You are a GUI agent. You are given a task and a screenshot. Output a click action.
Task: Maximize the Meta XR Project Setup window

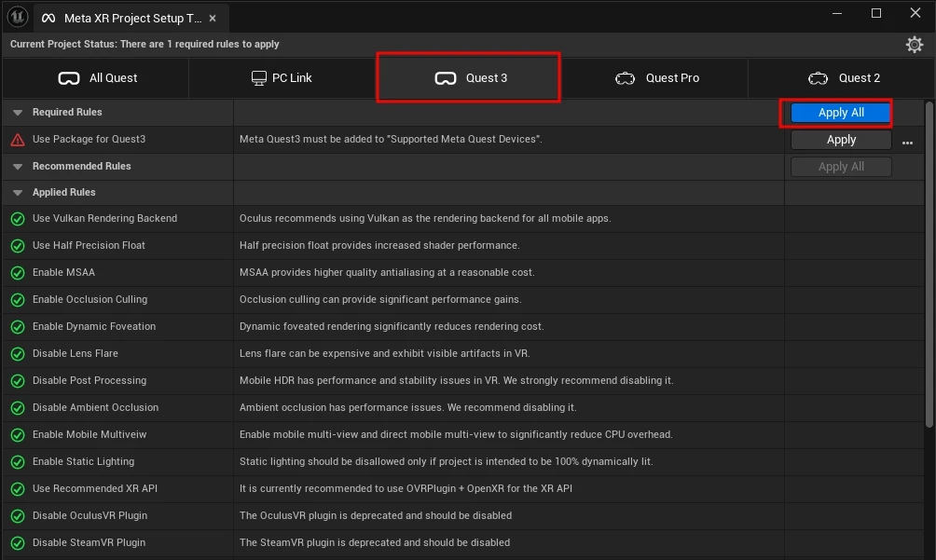[x=875, y=13]
